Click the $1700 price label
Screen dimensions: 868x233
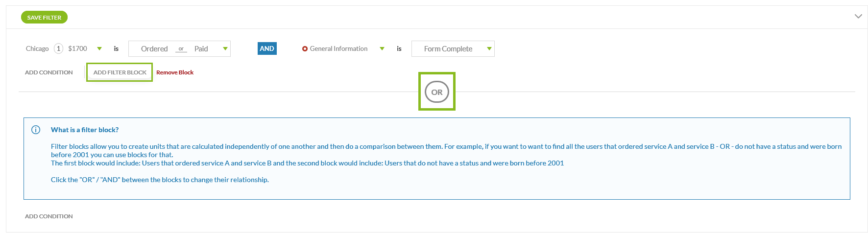(x=77, y=48)
